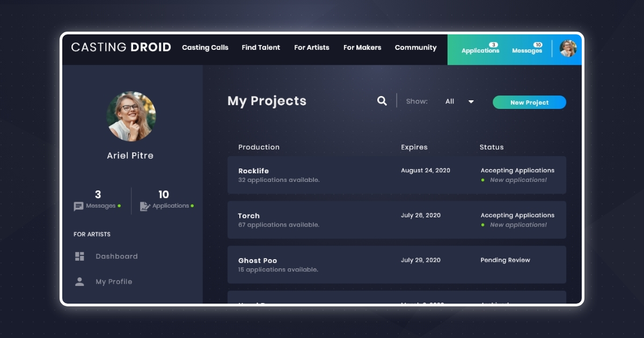Expand the Status column options
This screenshot has height=338, width=644.
491,147
